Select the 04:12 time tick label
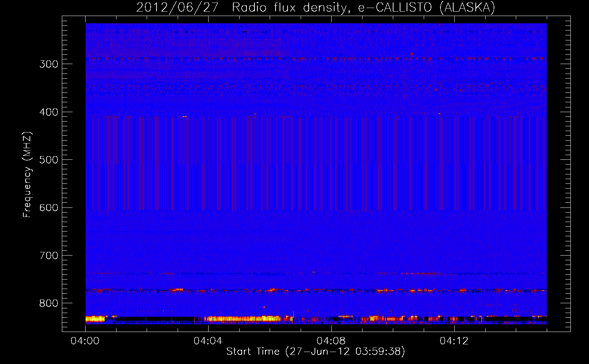589x364 pixels. tap(454, 341)
